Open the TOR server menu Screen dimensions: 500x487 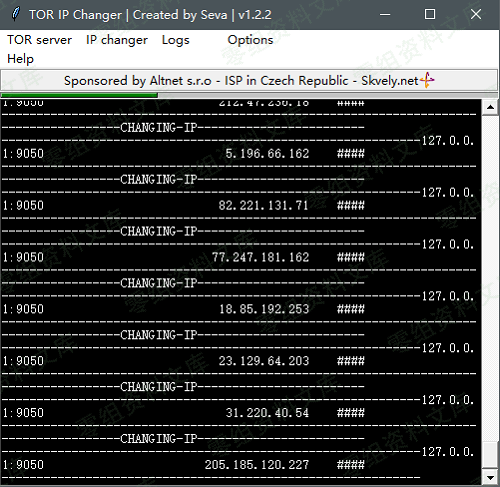[39, 40]
